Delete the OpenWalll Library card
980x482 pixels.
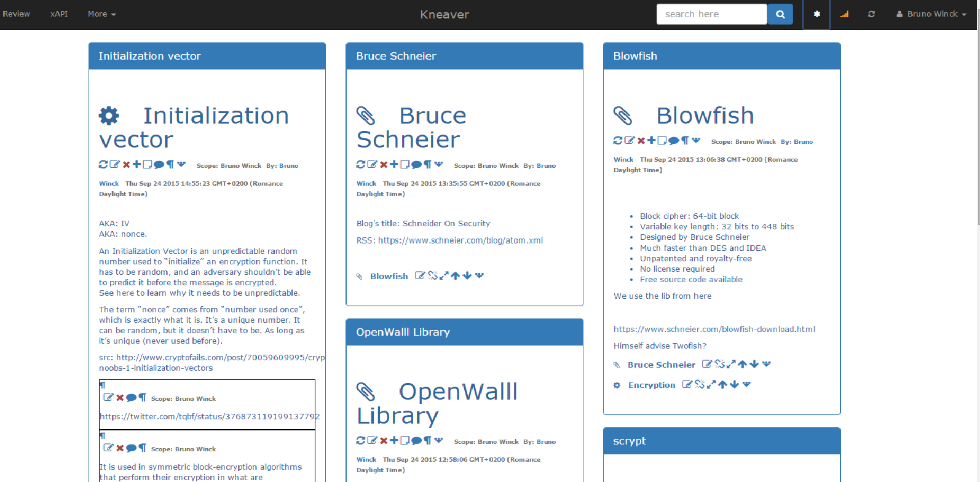click(384, 441)
